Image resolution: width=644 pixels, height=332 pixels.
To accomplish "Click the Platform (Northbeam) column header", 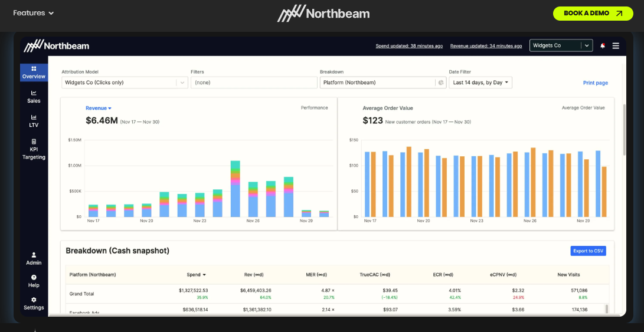I will coord(93,275).
